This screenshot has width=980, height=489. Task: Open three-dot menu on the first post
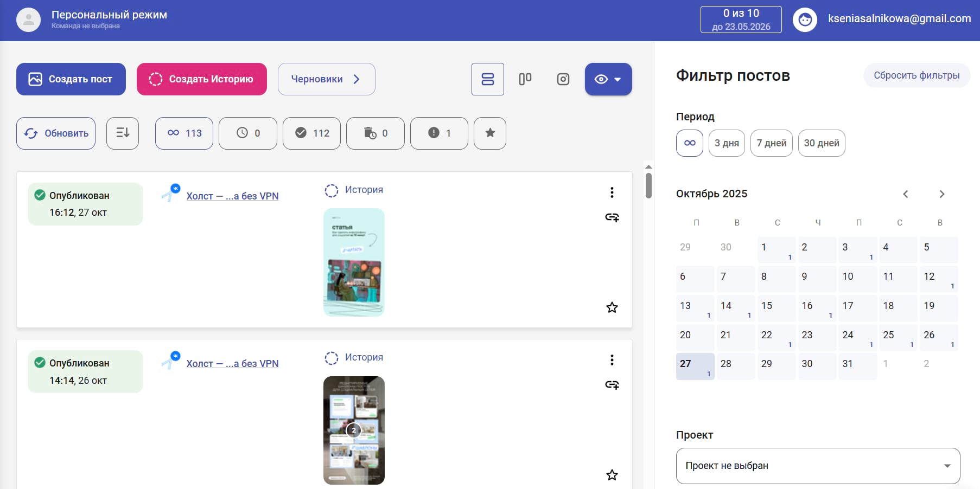(x=612, y=192)
